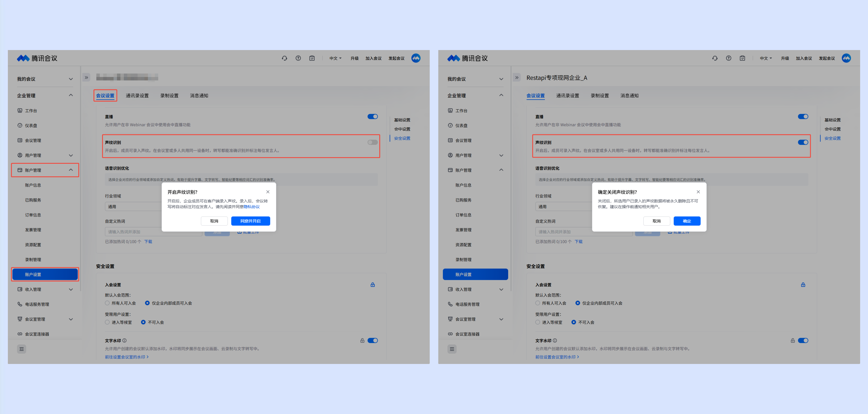Screen dimensions: 868x414
Task: Click 发起会议 in right window header
Action: coord(827,58)
